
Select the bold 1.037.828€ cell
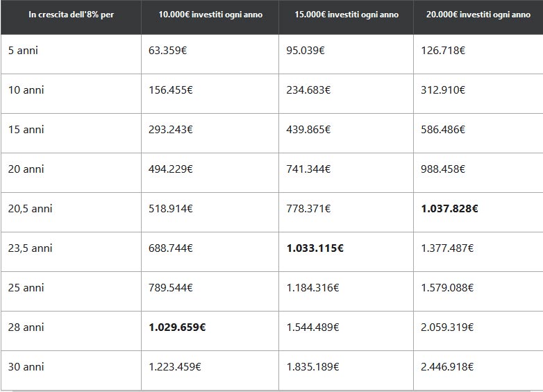click(x=449, y=208)
